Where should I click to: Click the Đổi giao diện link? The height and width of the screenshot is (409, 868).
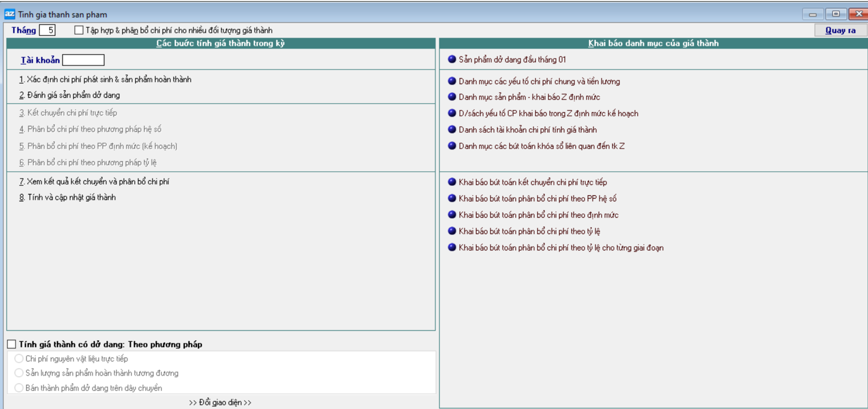tap(220, 403)
